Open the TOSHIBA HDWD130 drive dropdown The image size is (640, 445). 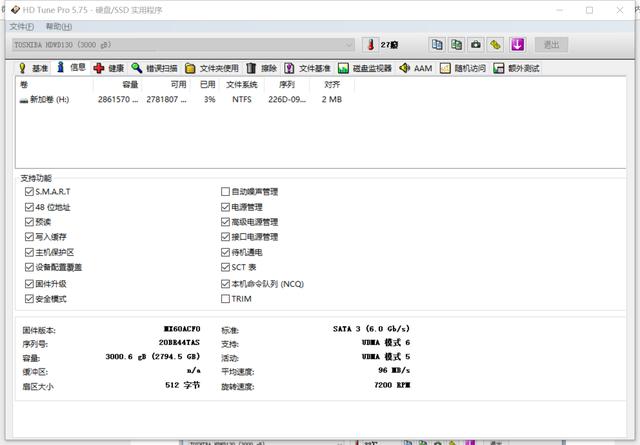pos(183,44)
